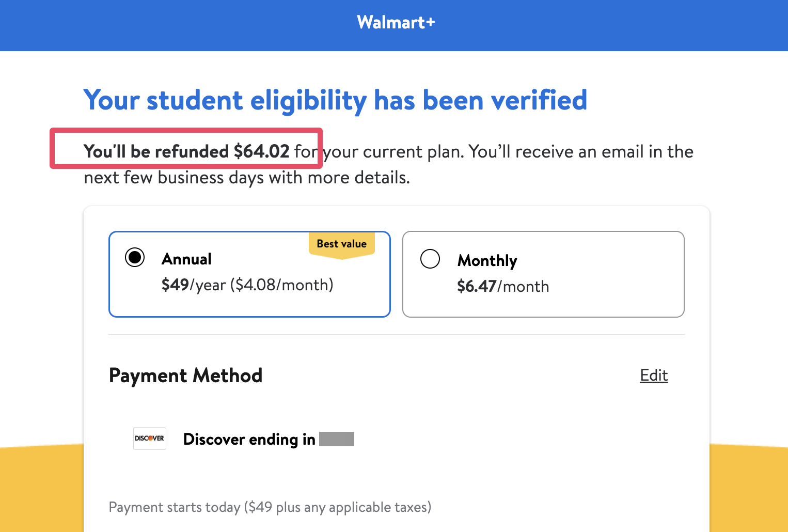The image size is (788, 532).
Task: Click the 'Best value' badge on Annual plan
Action: pyautogui.click(x=342, y=244)
